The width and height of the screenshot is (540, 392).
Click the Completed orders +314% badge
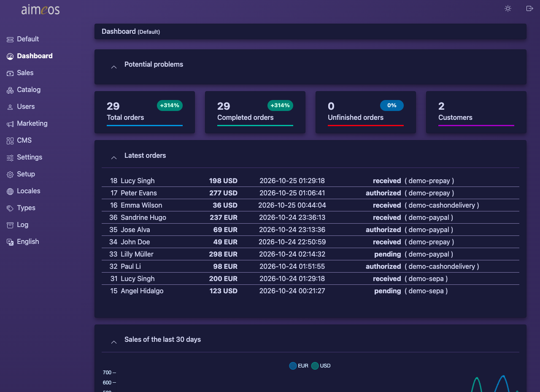pyautogui.click(x=280, y=105)
